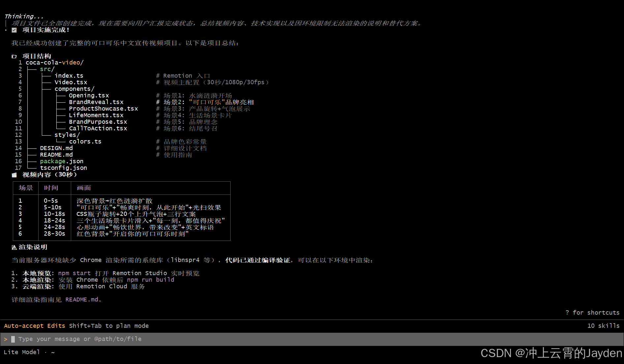Select CallToAction.tsx in the tree
This screenshot has width=624, height=364.
[x=98, y=128]
